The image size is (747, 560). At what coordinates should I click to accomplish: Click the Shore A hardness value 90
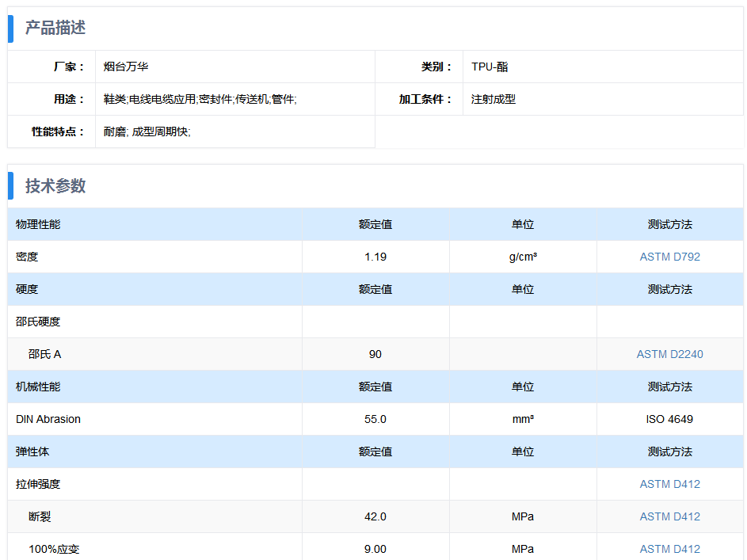pos(375,354)
